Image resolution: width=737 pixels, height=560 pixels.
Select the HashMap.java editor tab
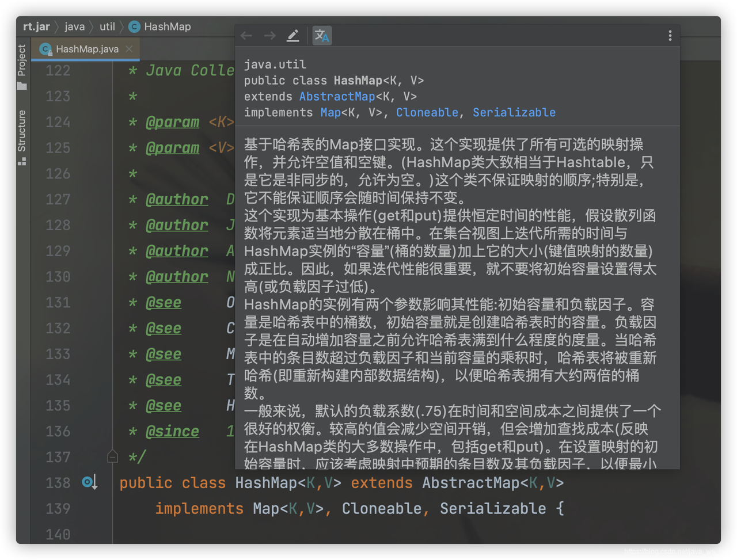(86, 49)
